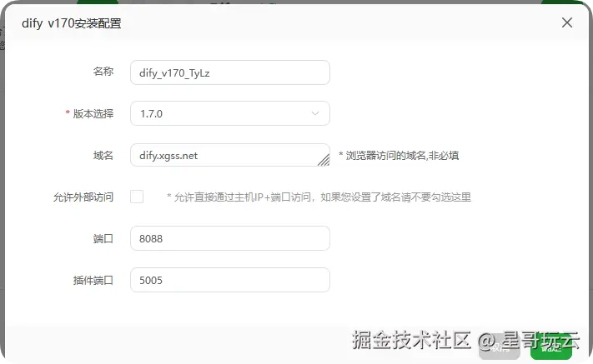Close the dify v170 install dialog
Viewport: 593px width, 364px height.
(x=566, y=22)
